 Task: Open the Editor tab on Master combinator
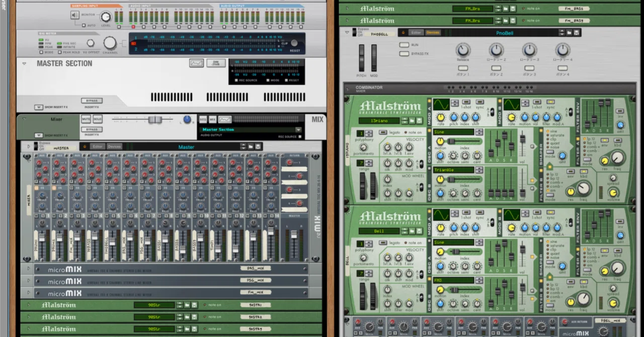98,147
